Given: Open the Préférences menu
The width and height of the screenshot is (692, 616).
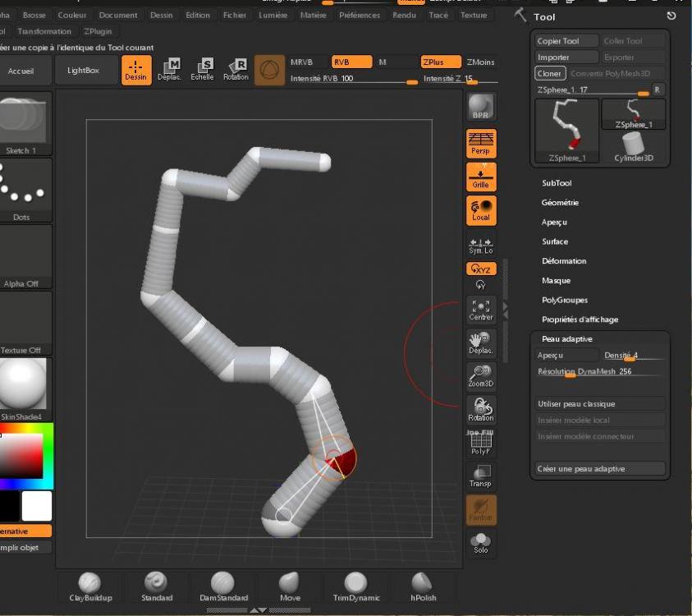Looking at the screenshot, I should [x=360, y=16].
